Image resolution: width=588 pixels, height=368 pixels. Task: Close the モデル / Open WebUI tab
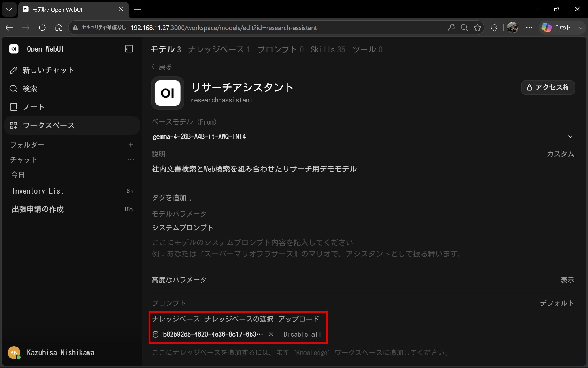click(x=121, y=10)
